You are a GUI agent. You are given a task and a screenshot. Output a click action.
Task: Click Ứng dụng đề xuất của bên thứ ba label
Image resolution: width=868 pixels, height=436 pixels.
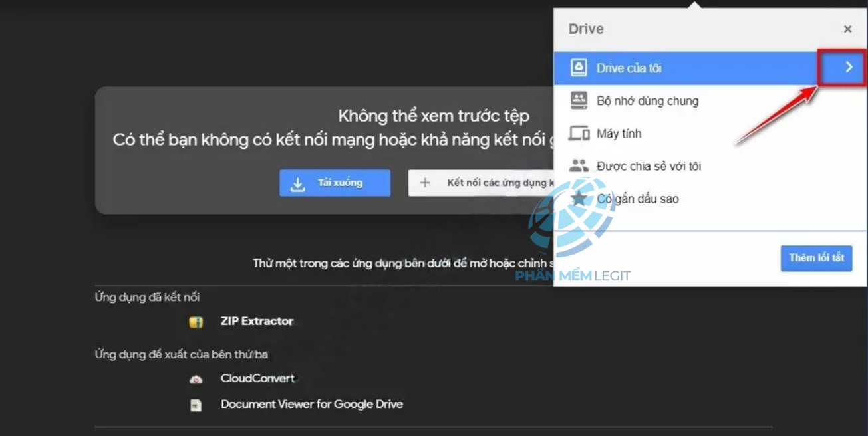[182, 354]
